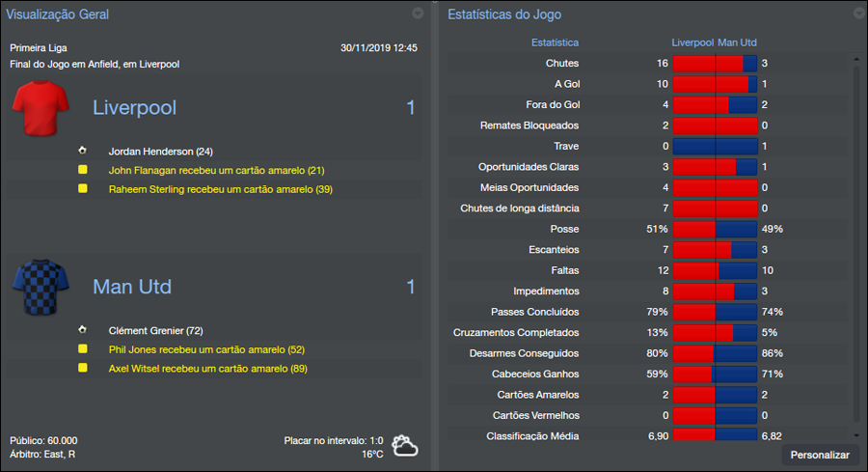Expand the Visualização Geral panel menu arrow

pyautogui.click(x=418, y=14)
